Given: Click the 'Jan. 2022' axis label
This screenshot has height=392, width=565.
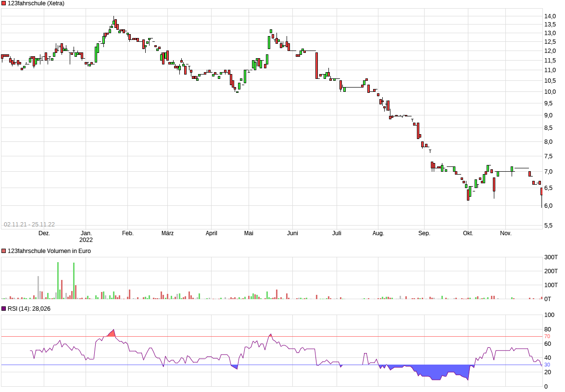Looking at the screenshot, I should click(86, 236).
